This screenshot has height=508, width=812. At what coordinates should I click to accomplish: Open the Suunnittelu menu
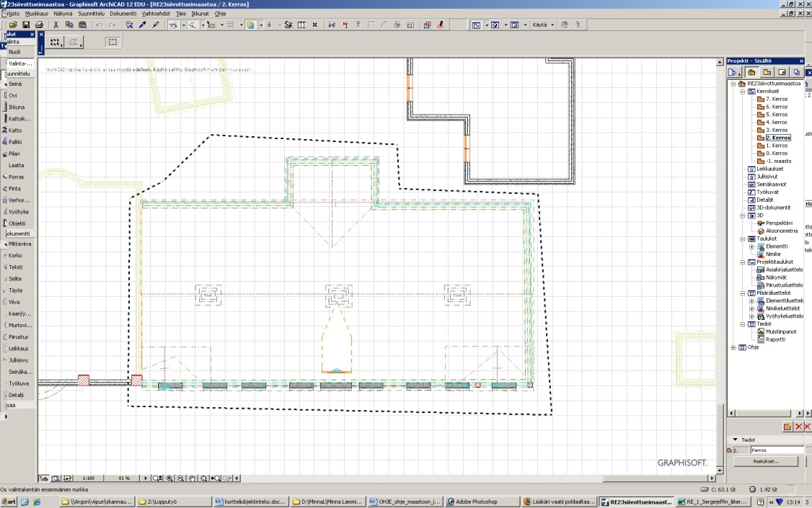(91, 14)
